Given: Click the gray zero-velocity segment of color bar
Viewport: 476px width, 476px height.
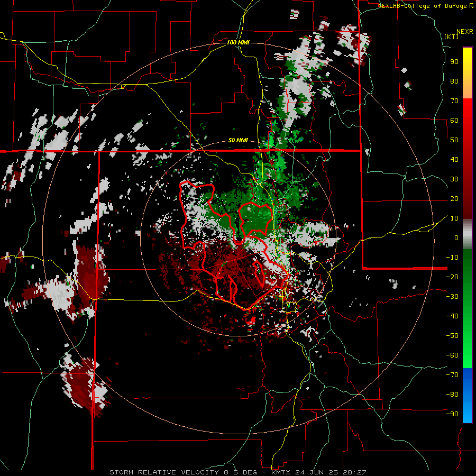Looking at the screenshot, I should pyautogui.click(x=467, y=234).
